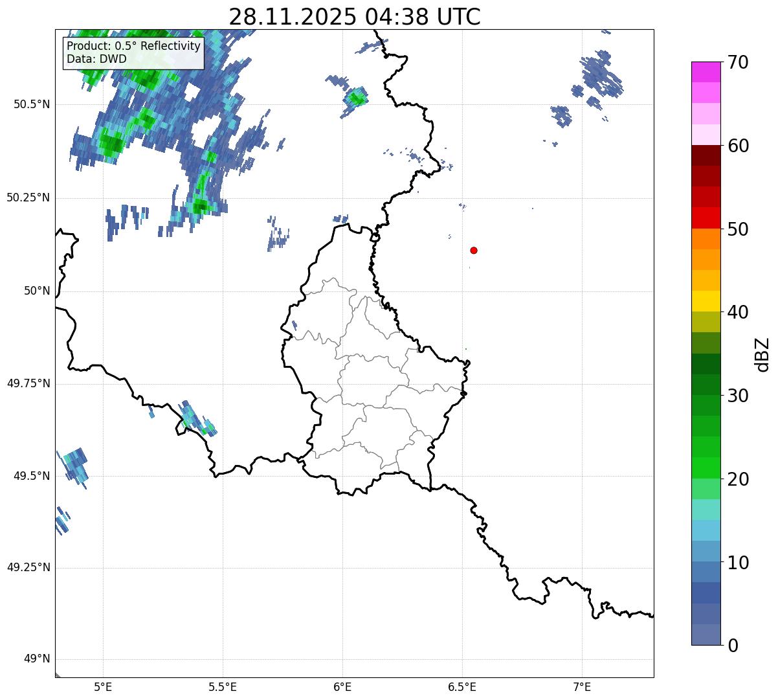Click the colorbar tick label 0
The width and height of the screenshot is (778, 700).
(732, 646)
